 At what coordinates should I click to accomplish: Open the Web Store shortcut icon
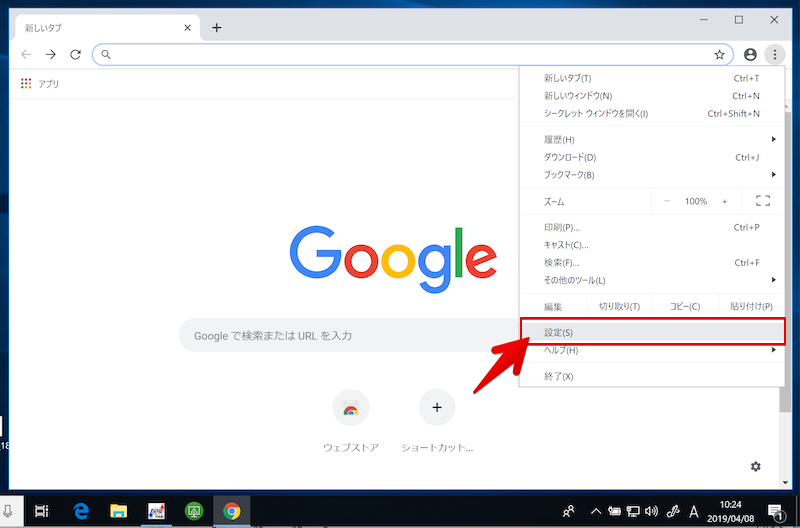pyautogui.click(x=351, y=408)
